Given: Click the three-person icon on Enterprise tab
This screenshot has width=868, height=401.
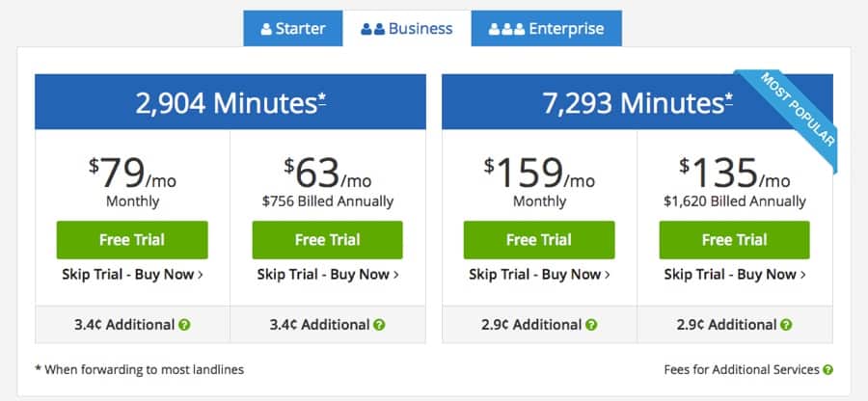Looking at the screenshot, I should pos(506,29).
